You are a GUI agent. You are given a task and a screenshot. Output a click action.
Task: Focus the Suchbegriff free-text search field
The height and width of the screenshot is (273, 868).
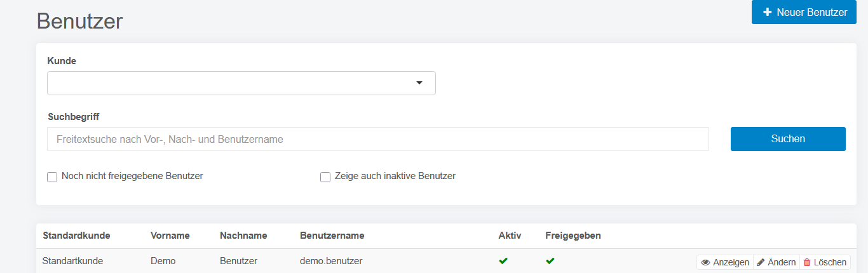(377, 139)
